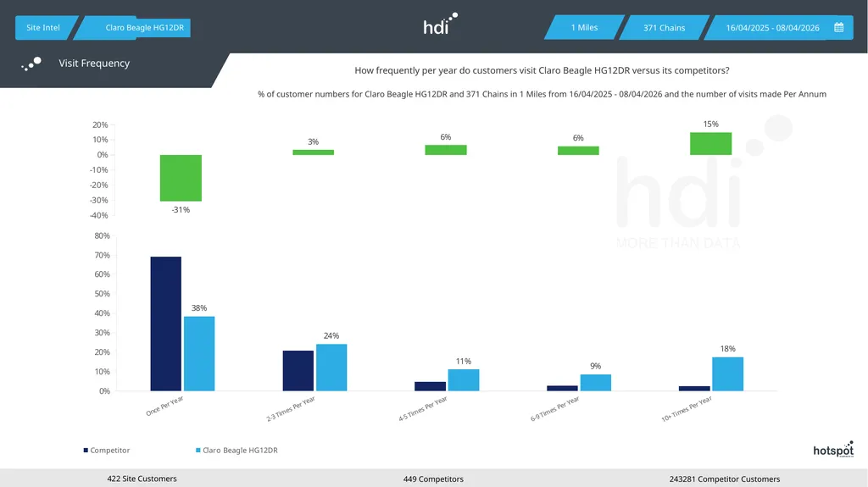
Task: Click the hdi logo in header
Action: pyautogui.click(x=440, y=25)
